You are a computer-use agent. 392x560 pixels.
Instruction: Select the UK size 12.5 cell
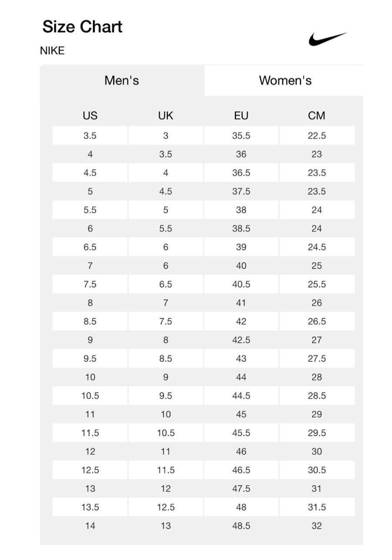(x=166, y=507)
